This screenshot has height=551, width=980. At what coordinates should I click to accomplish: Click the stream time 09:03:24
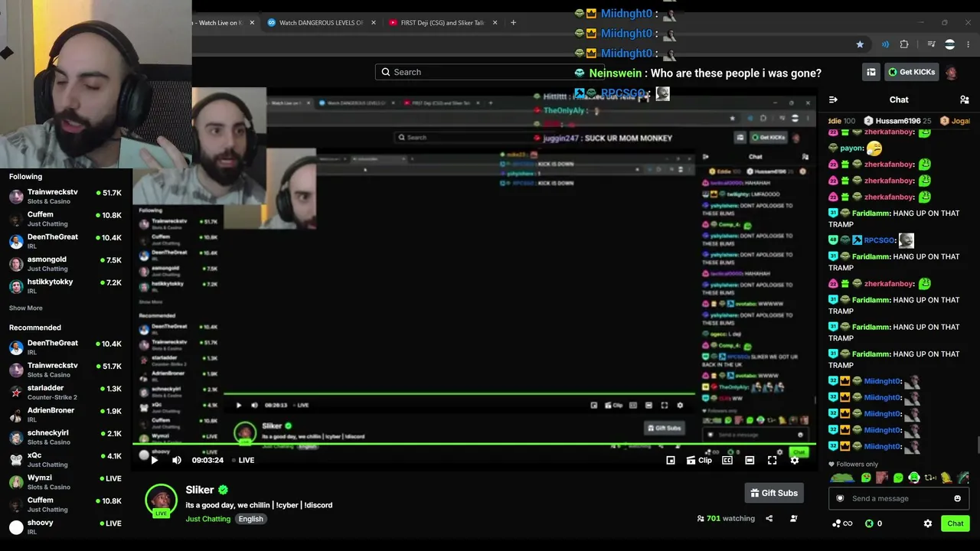point(207,460)
